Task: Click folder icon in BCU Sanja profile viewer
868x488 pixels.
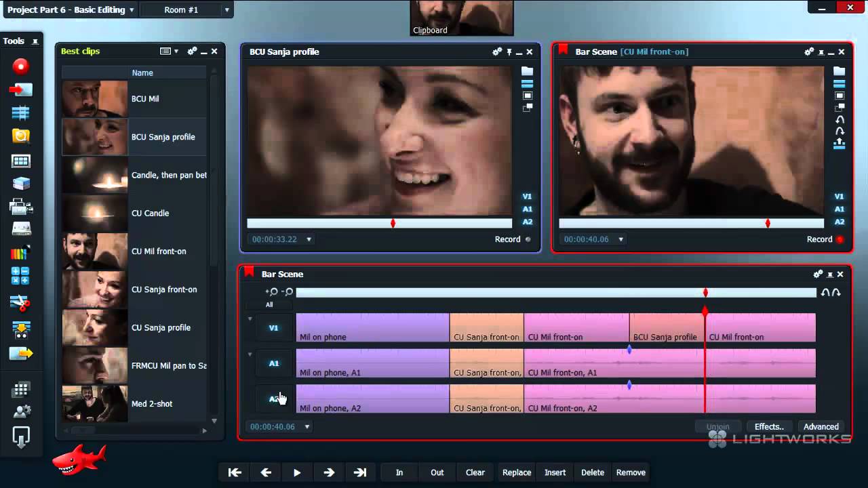Action: (x=527, y=71)
